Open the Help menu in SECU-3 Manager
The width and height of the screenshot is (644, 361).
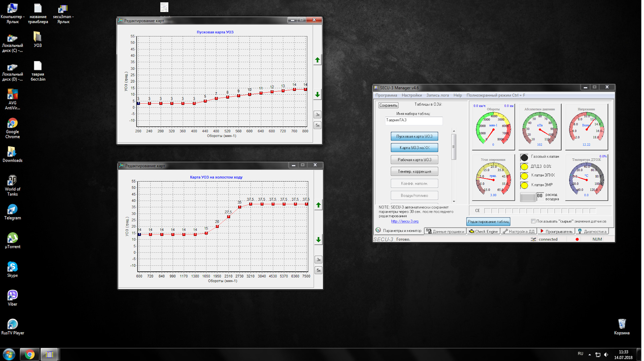pyautogui.click(x=458, y=95)
